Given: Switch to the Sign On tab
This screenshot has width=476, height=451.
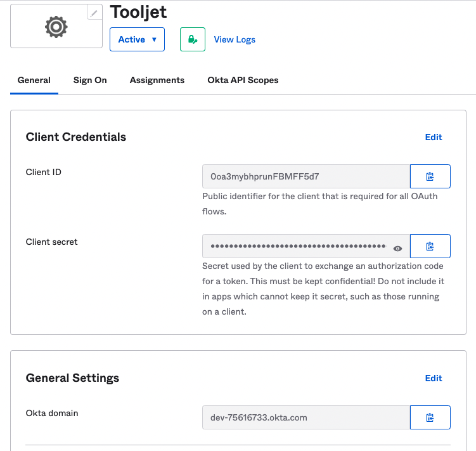Looking at the screenshot, I should pos(90,80).
